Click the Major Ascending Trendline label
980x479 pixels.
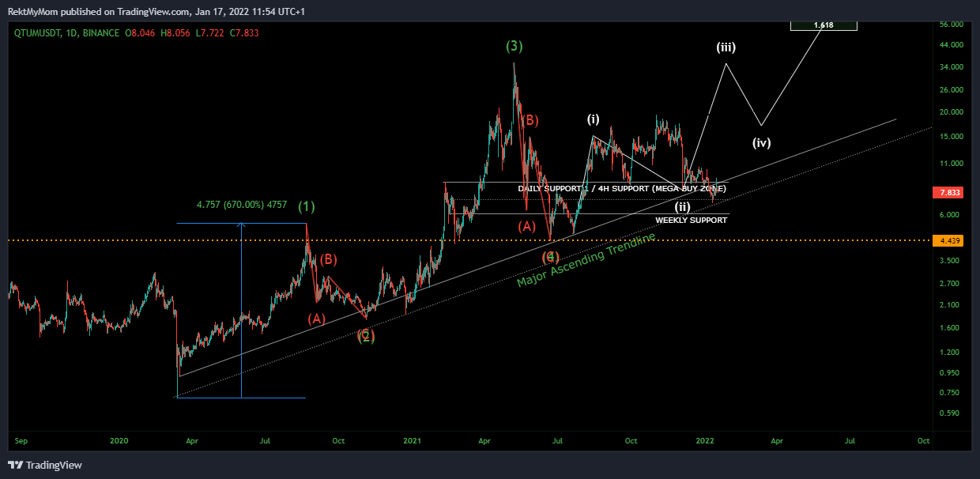pyautogui.click(x=586, y=260)
